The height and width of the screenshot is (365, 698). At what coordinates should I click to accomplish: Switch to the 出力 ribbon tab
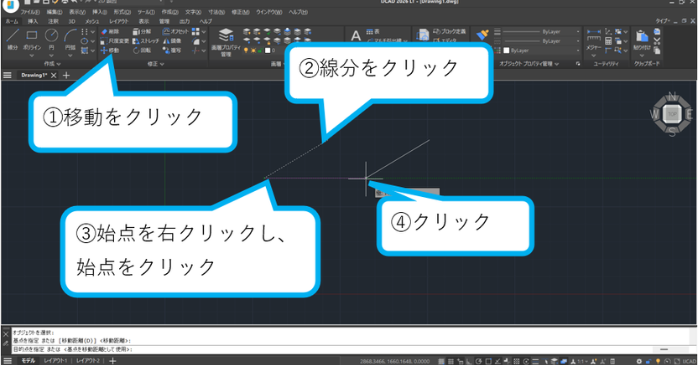coord(185,21)
